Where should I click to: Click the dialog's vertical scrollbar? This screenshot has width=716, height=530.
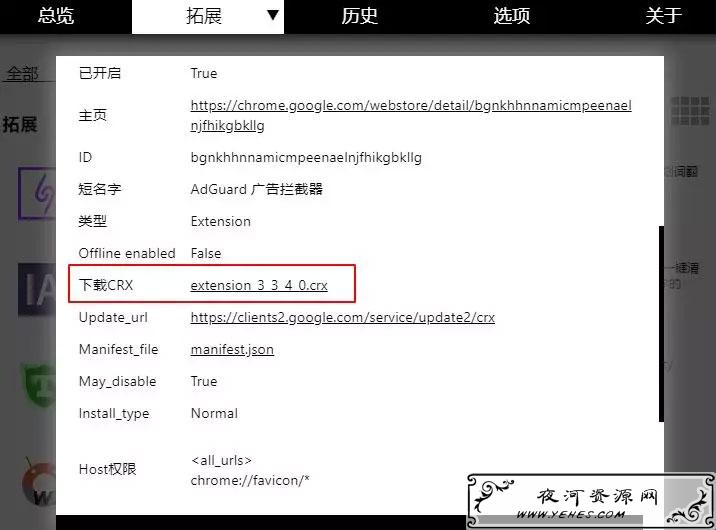pyautogui.click(x=661, y=324)
